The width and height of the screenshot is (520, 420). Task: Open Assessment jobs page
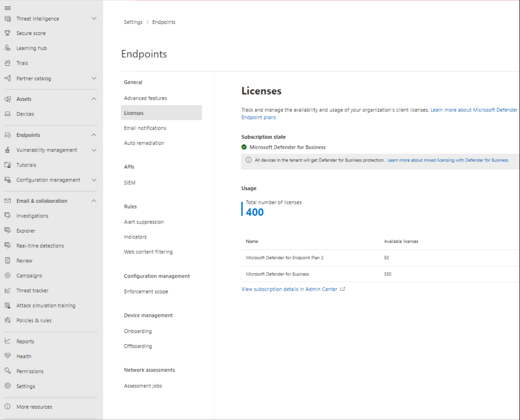click(x=143, y=386)
